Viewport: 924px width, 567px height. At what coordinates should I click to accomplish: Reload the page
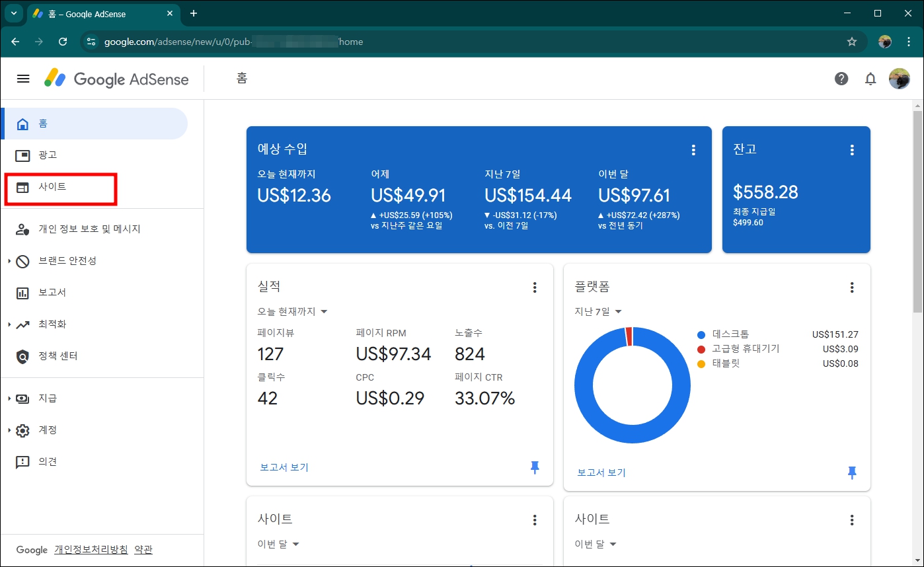tap(63, 42)
